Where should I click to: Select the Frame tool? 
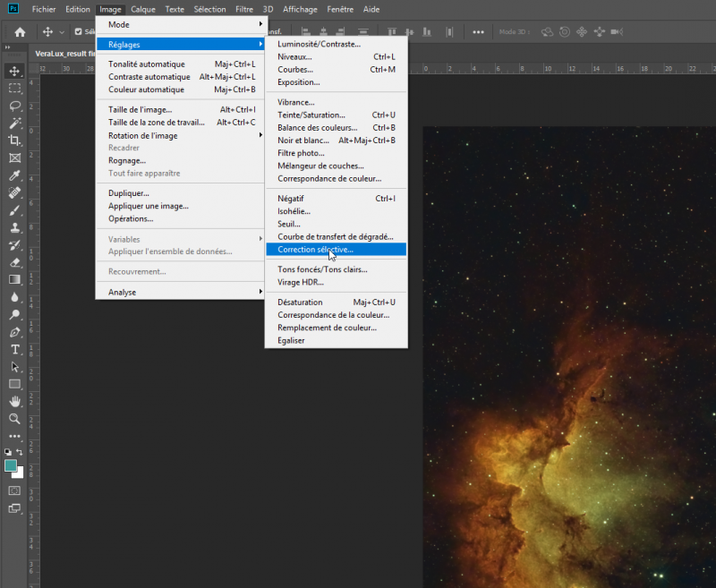14,158
